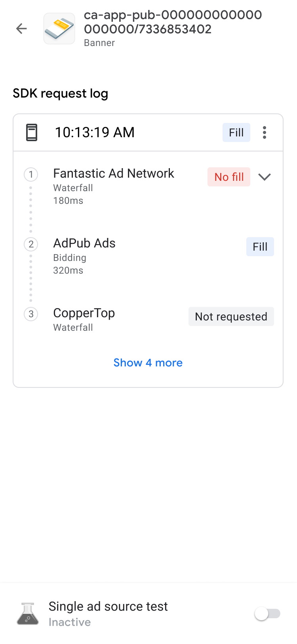The width and height of the screenshot is (297, 644).
Task: Click the Fill badge next to AdPub Ads
Action: 260,247
